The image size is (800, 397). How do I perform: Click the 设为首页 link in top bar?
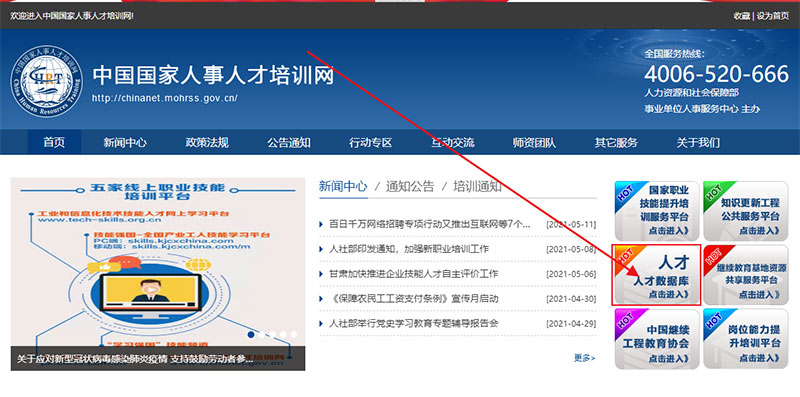click(773, 16)
